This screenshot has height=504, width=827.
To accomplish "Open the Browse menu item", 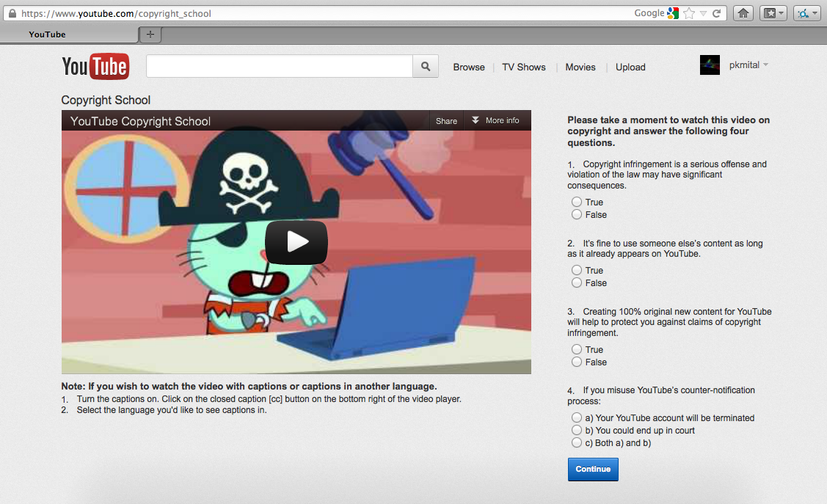I will (469, 67).
